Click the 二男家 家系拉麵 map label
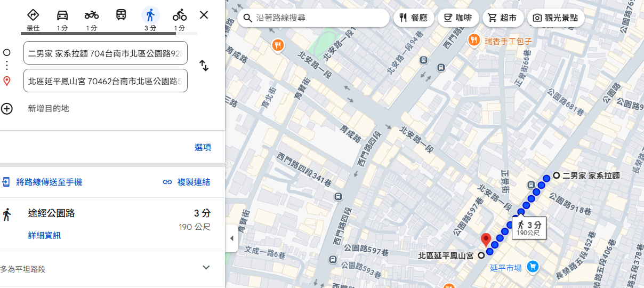 pos(591,175)
